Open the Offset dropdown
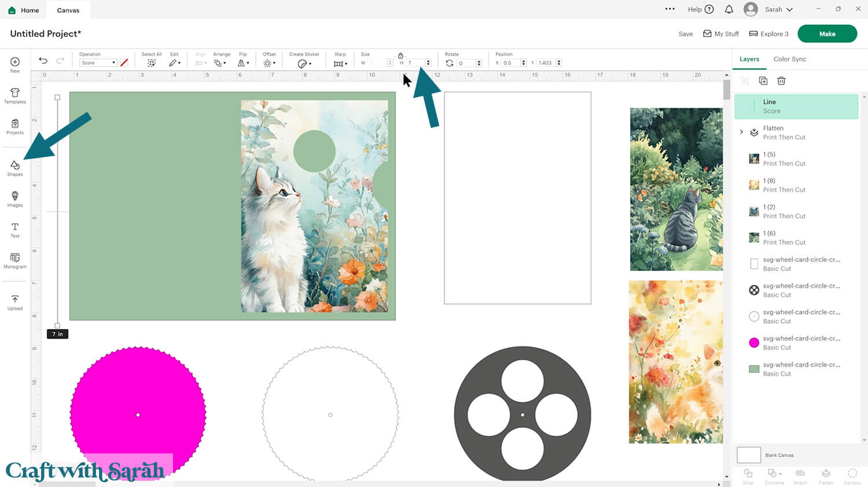 tap(269, 63)
